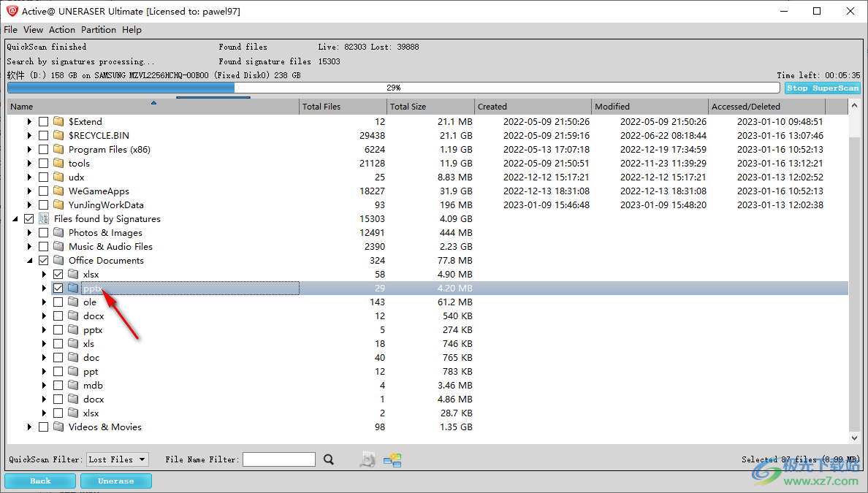
Task: Click the Office Documents folder icon
Action: coord(58,260)
